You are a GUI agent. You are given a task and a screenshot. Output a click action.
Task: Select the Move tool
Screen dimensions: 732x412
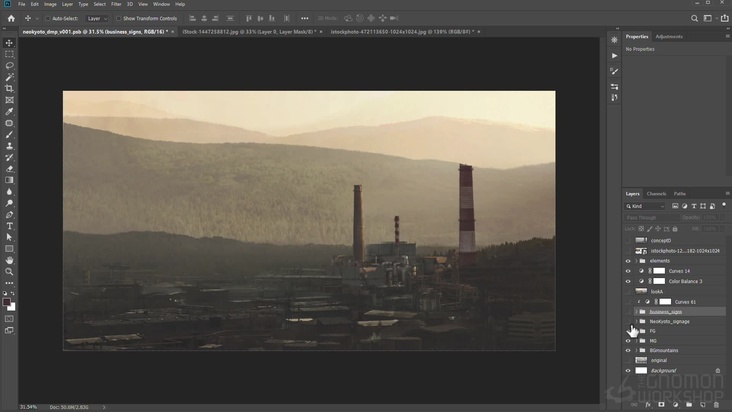[x=9, y=43]
